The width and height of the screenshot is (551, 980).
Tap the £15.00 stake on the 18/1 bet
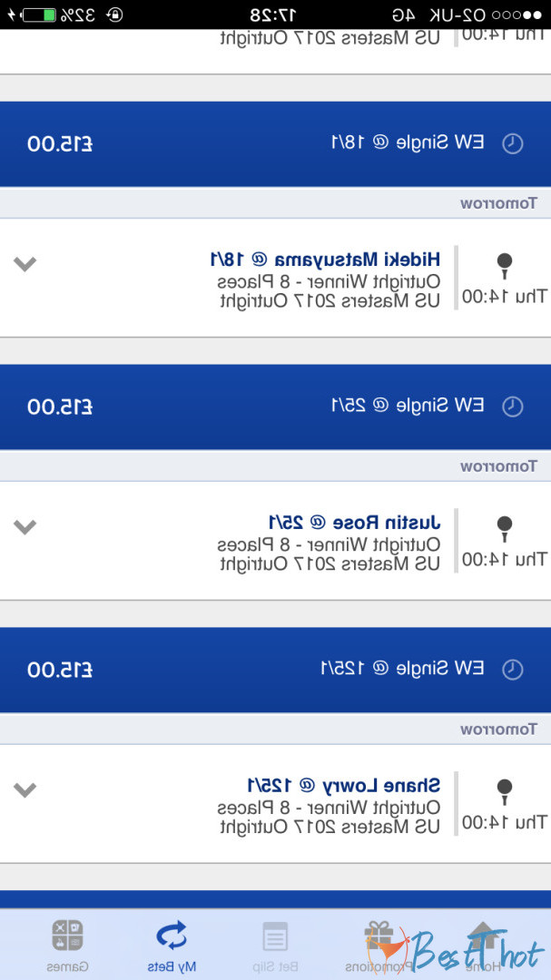(x=60, y=143)
